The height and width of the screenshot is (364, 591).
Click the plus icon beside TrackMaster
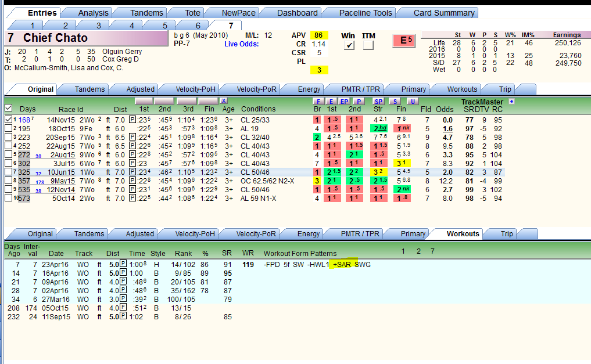click(511, 101)
